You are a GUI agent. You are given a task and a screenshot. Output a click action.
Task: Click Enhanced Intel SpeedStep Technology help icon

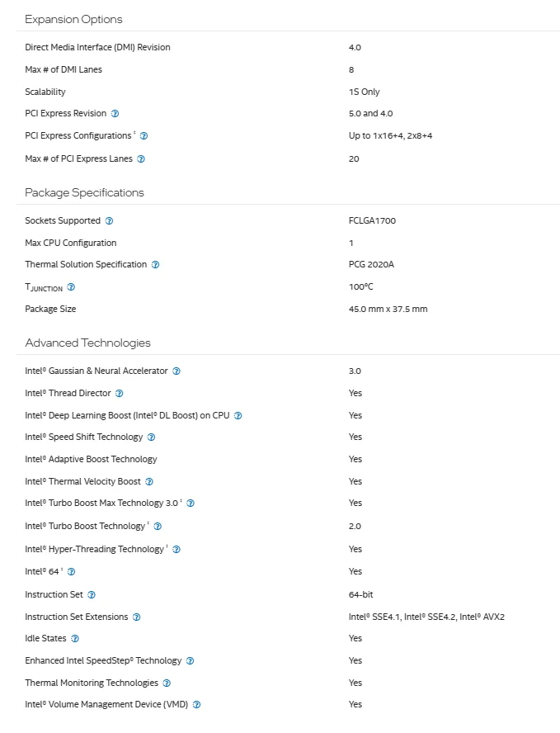[191, 661]
